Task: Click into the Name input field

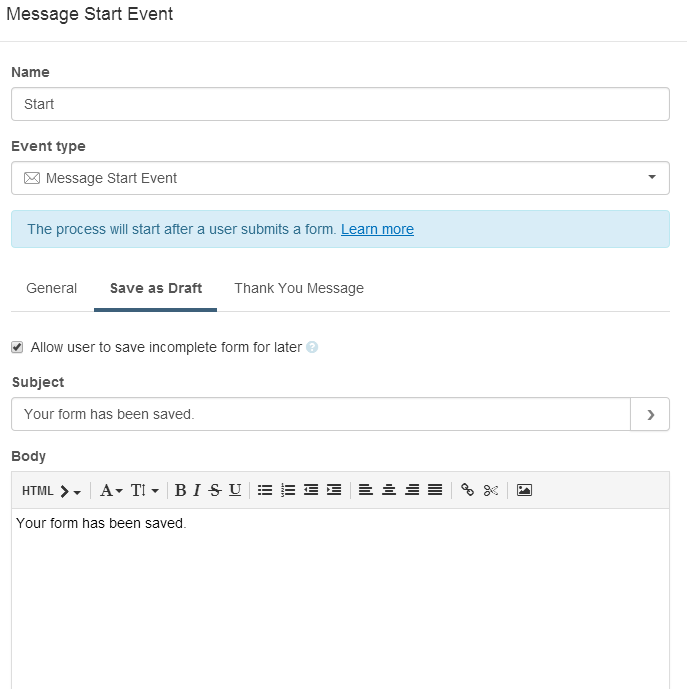Action: coord(340,104)
